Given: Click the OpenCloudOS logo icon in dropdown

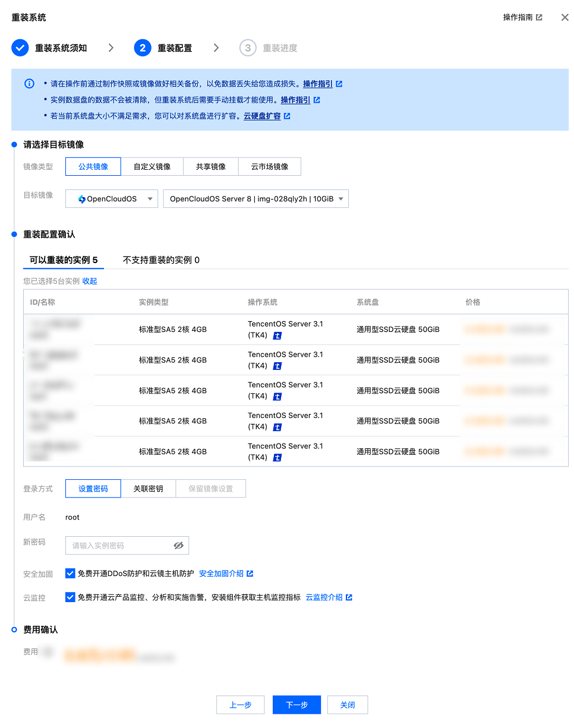Looking at the screenshot, I should (x=82, y=199).
